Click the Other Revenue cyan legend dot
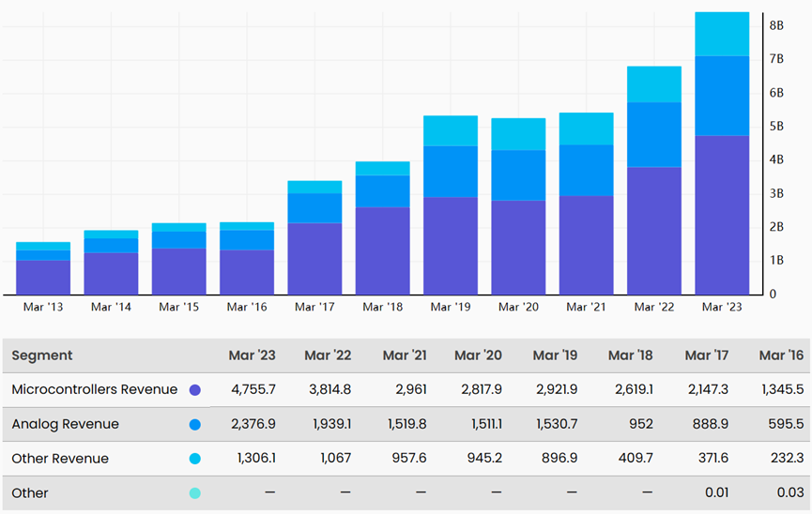The image size is (812, 514). (194, 459)
